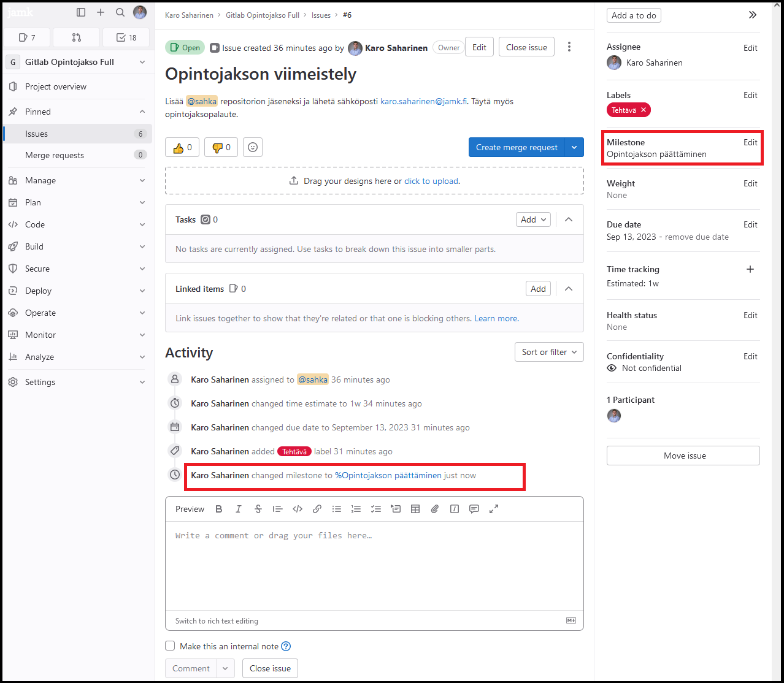Open Merge requests in the sidebar
The height and width of the screenshot is (683, 784).
(55, 155)
